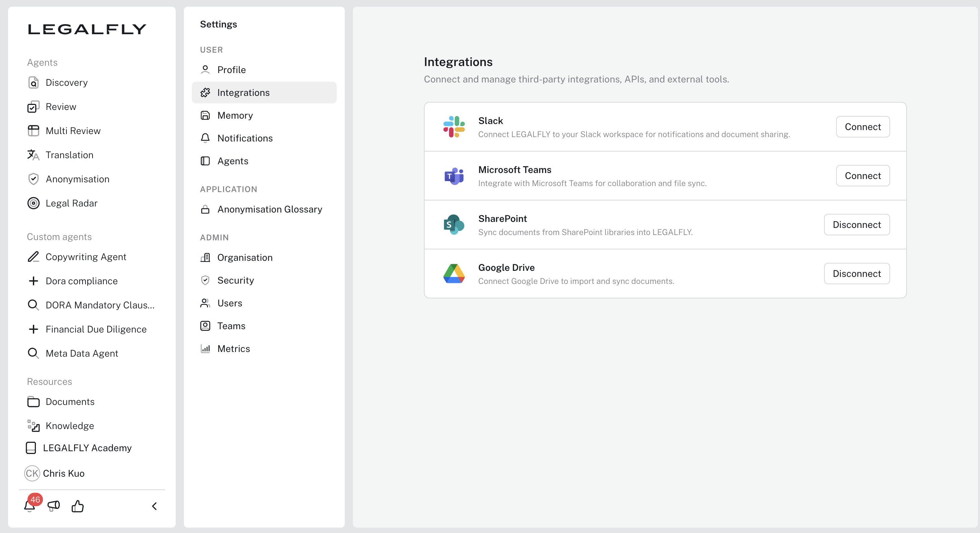This screenshot has width=980, height=533.
Task: Connect the Slack integration
Action: [x=862, y=127]
